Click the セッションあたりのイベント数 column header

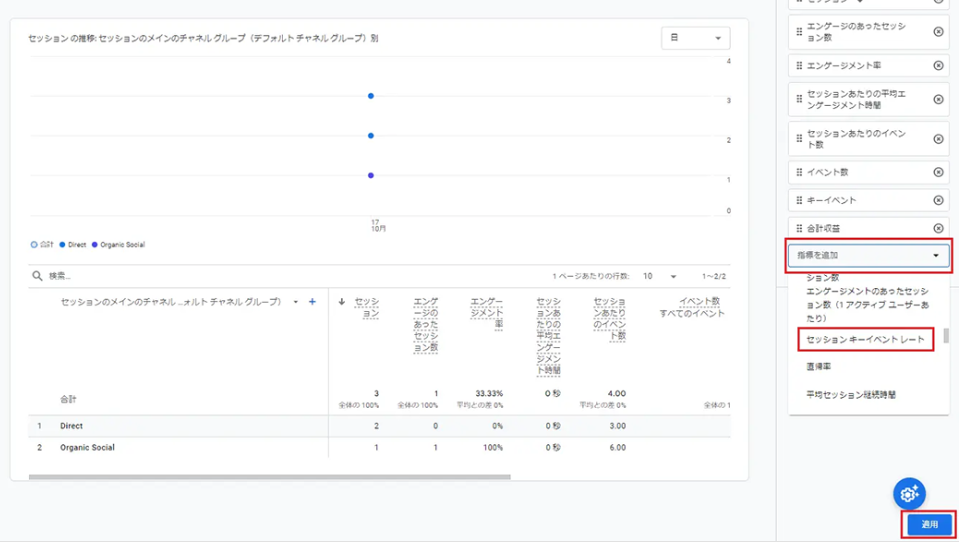pos(609,319)
